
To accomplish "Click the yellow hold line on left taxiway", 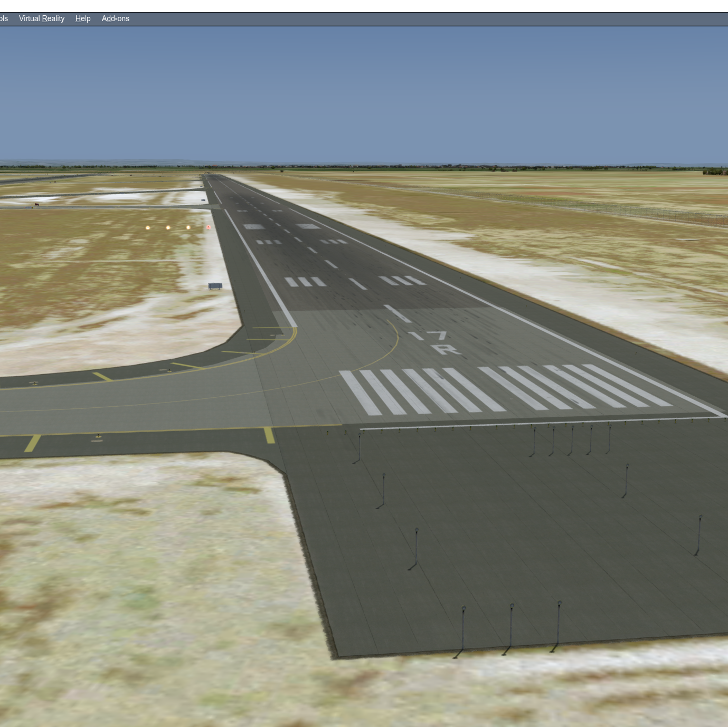I will tap(32, 443).
